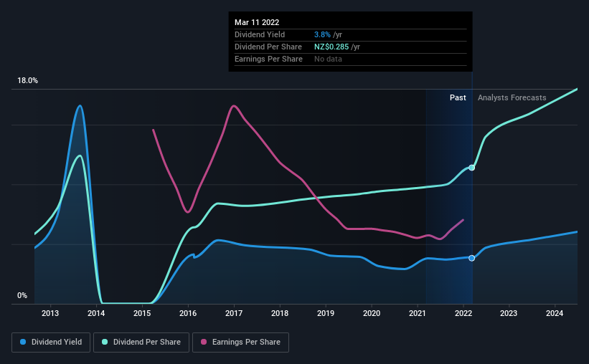Click the 18.0% y-axis label

pos(27,81)
